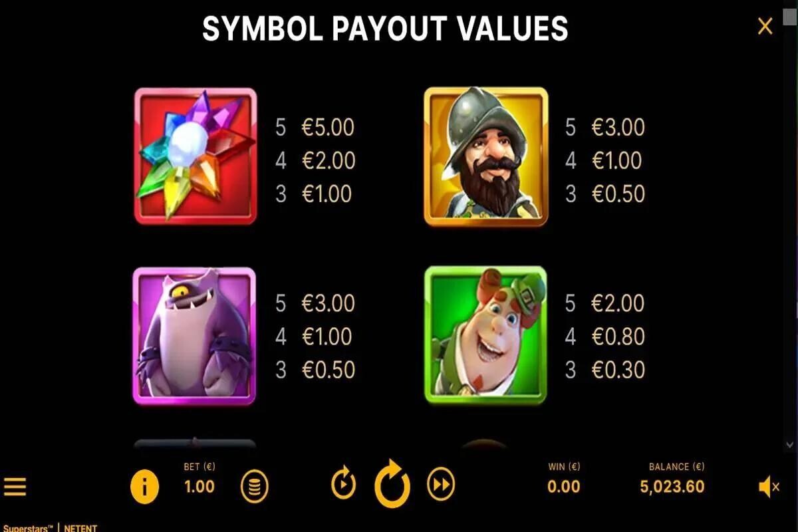Image resolution: width=798 pixels, height=532 pixels.
Task: Unmute the sound speaker icon
Action: coord(769,487)
